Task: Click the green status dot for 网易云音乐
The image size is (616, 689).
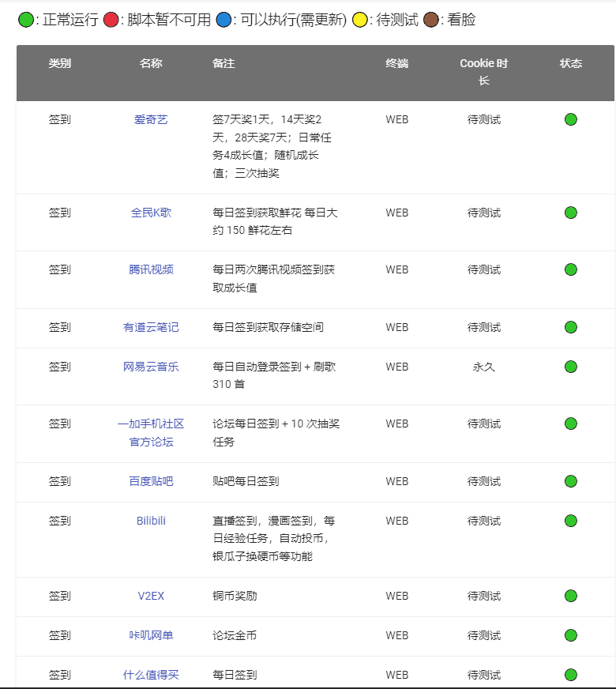Action: point(571,367)
